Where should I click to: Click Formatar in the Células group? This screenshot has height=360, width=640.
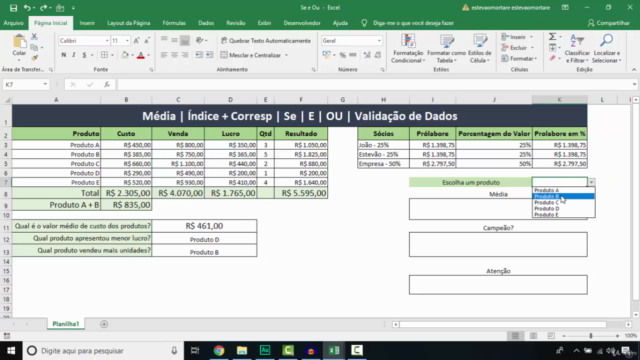point(519,58)
